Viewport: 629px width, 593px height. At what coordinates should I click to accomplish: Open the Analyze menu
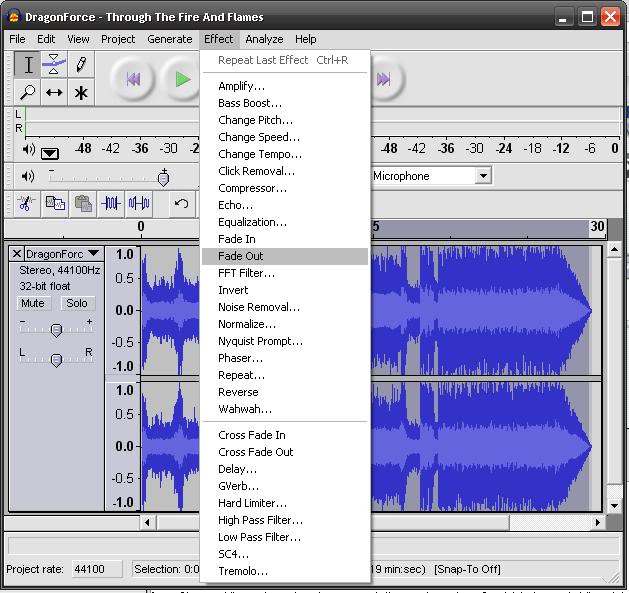264,39
